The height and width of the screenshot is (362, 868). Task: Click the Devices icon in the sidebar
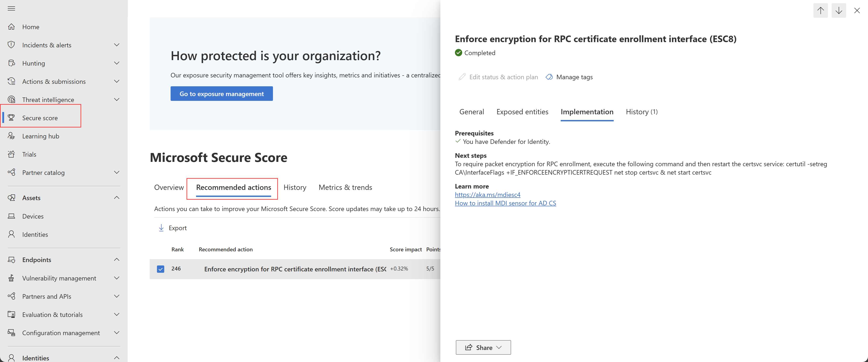(x=11, y=216)
